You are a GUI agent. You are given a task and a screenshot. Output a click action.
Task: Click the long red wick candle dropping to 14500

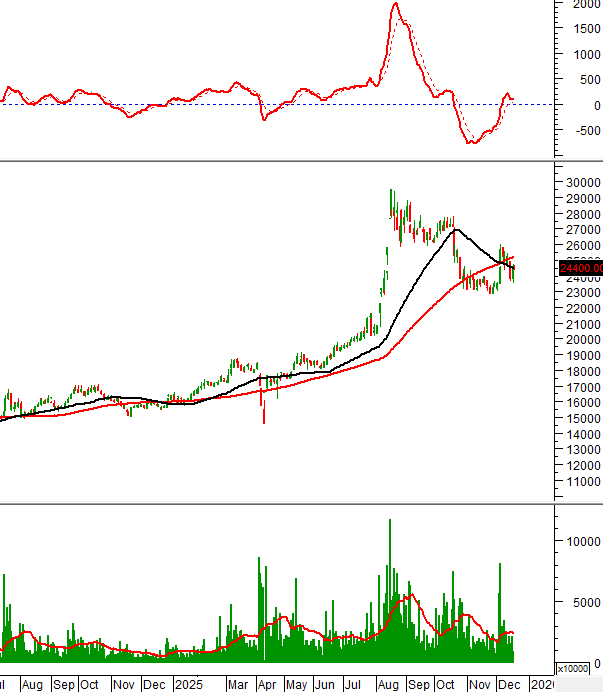click(264, 410)
